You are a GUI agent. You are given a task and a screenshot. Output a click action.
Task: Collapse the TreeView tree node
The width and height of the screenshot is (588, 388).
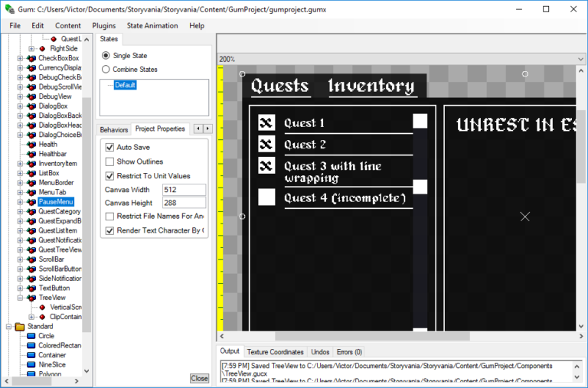tap(19, 298)
